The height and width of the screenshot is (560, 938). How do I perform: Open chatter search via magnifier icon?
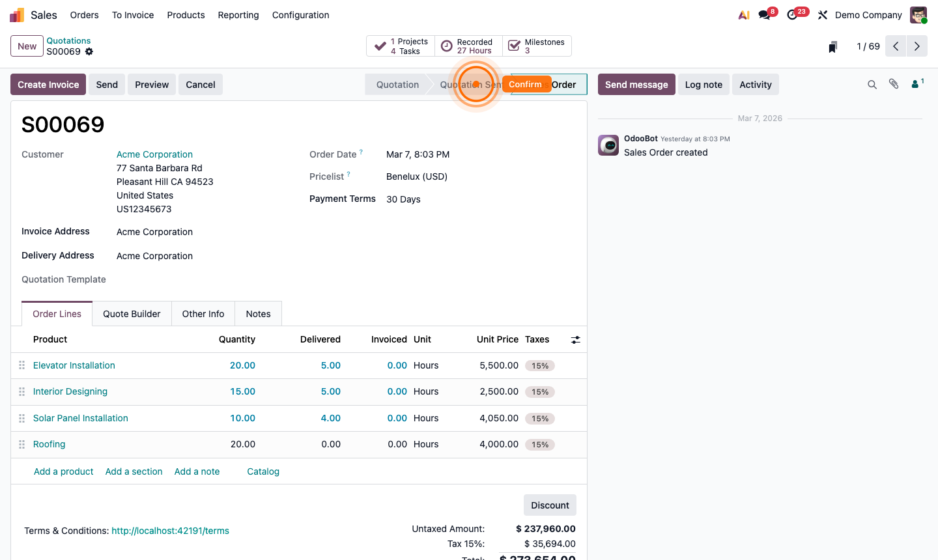coord(872,84)
